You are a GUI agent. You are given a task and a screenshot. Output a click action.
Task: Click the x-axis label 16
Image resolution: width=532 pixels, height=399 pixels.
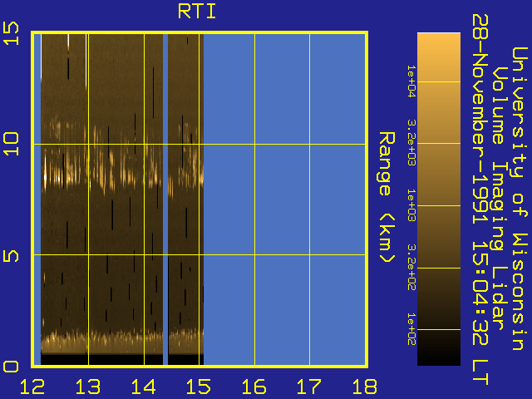(254, 387)
